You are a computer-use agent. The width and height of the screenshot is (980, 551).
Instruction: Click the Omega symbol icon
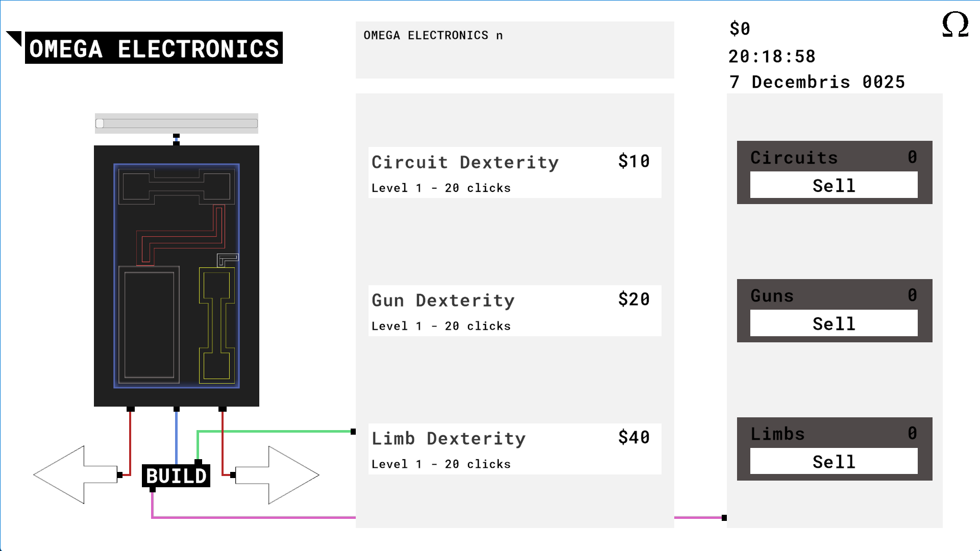point(955,24)
